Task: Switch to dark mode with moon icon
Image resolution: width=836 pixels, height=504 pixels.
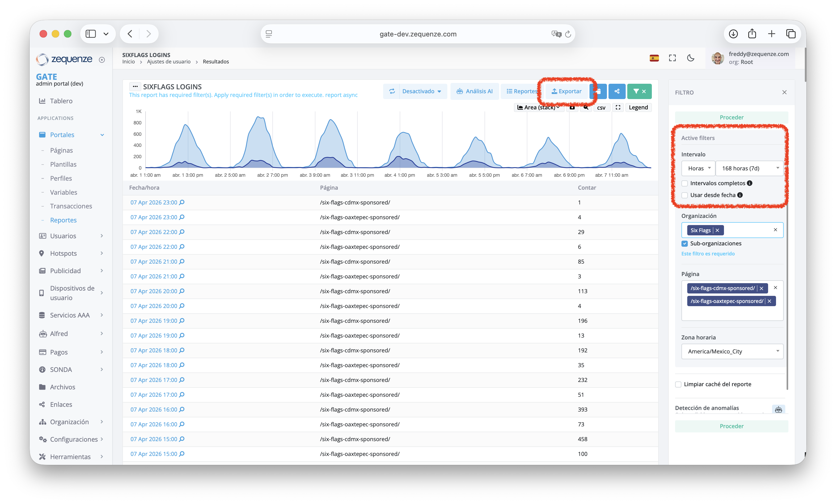Action: click(x=690, y=58)
